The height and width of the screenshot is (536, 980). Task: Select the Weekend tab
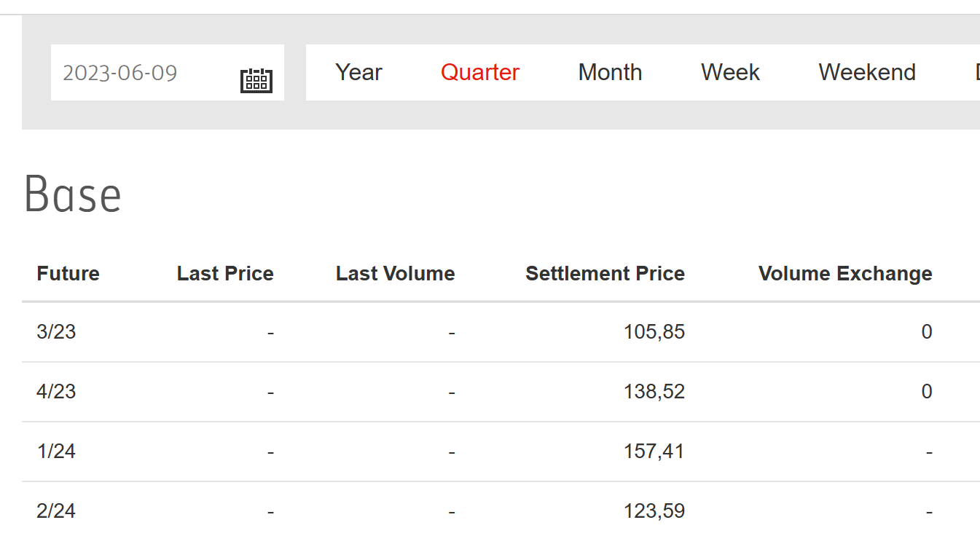tap(867, 72)
